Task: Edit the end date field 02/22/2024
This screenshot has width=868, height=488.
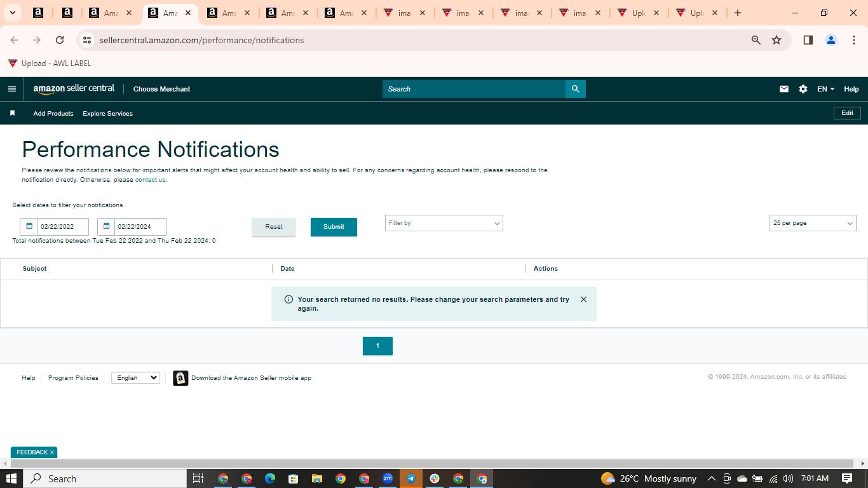Action: coord(140,227)
